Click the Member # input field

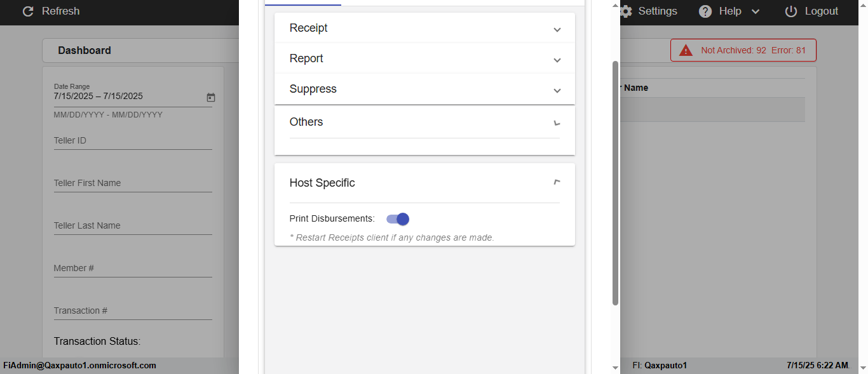click(133, 269)
